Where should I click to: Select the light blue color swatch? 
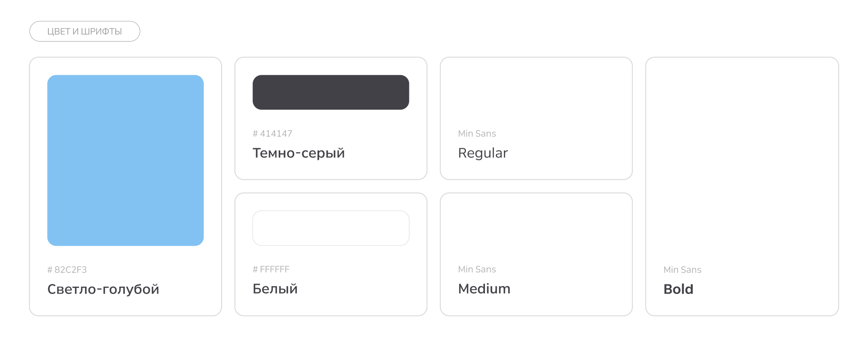125,160
